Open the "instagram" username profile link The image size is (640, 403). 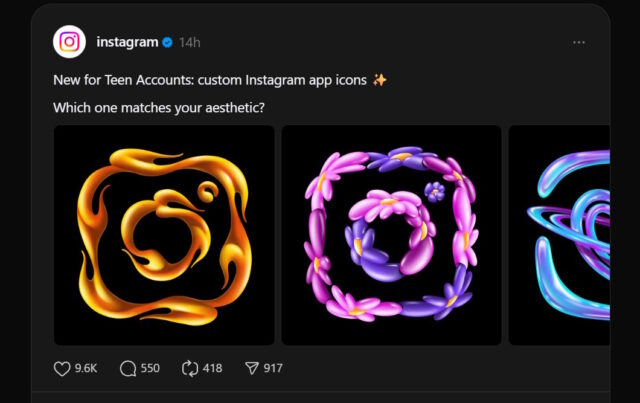(127, 42)
